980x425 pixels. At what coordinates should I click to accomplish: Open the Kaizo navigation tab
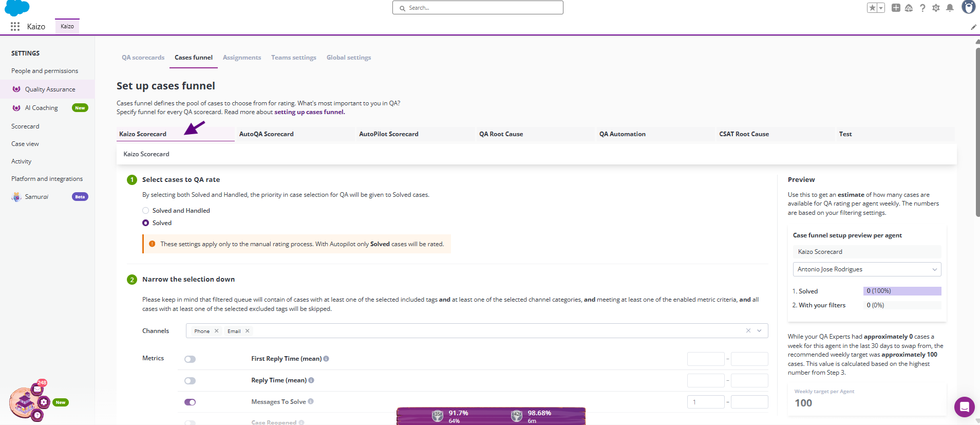(x=67, y=26)
